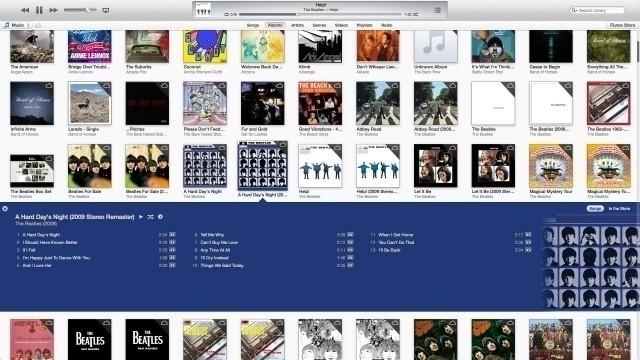
Task: Select the Abbey Road album cover
Action: pyautogui.click(x=378, y=103)
